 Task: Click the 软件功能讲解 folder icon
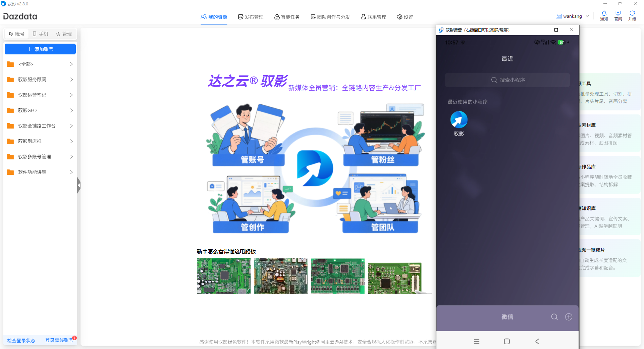[x=10, y=172]
